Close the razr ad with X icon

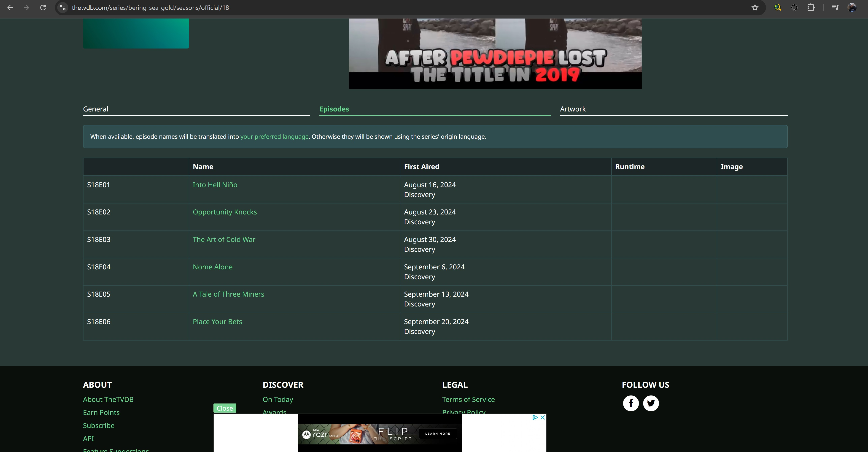pyautogui.click(x=542, y=417)
